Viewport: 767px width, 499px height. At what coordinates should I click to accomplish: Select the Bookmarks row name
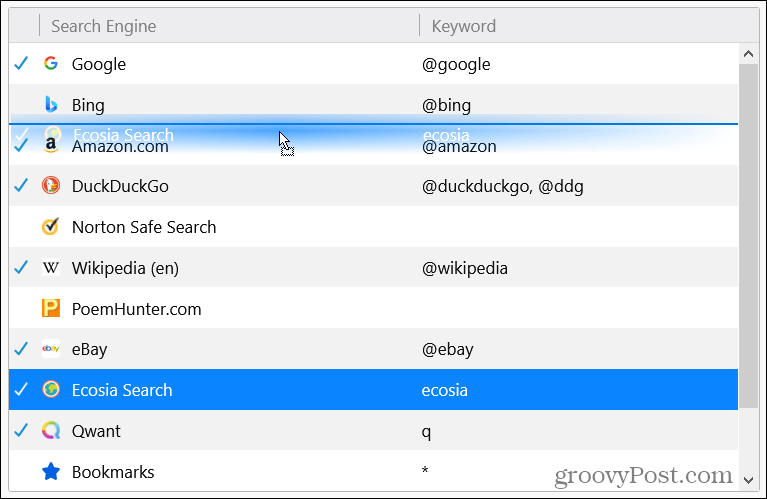(113, 472)
